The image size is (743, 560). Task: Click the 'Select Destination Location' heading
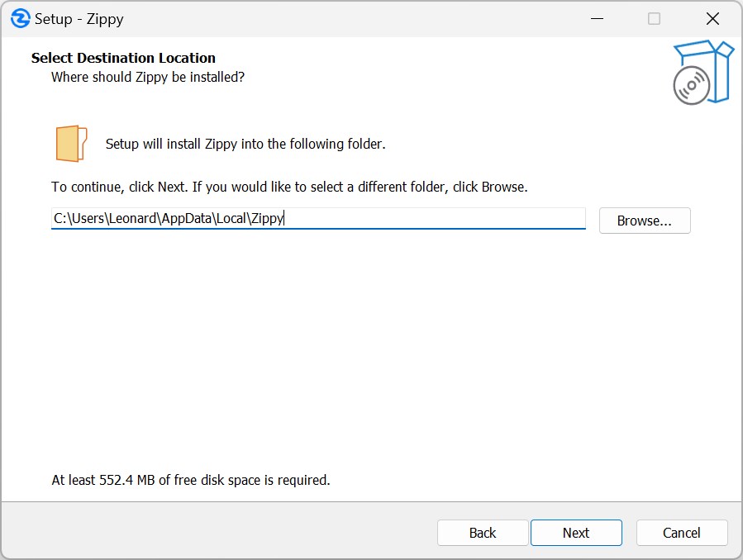[123, 58]
